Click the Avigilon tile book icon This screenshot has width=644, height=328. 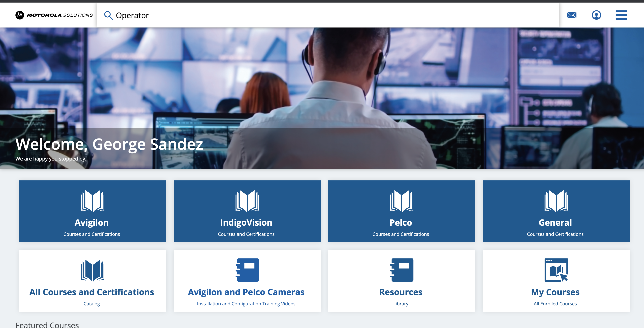(93, 201)
